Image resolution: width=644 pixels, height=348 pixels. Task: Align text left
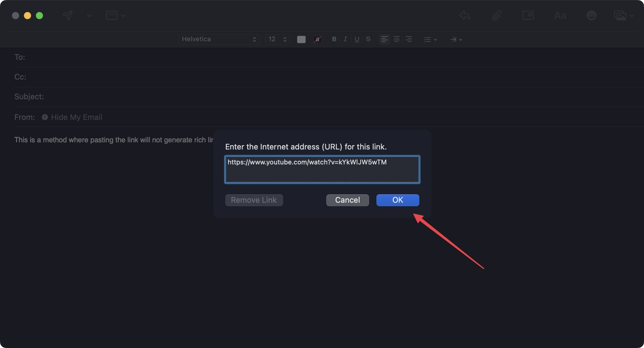[384, 39]
